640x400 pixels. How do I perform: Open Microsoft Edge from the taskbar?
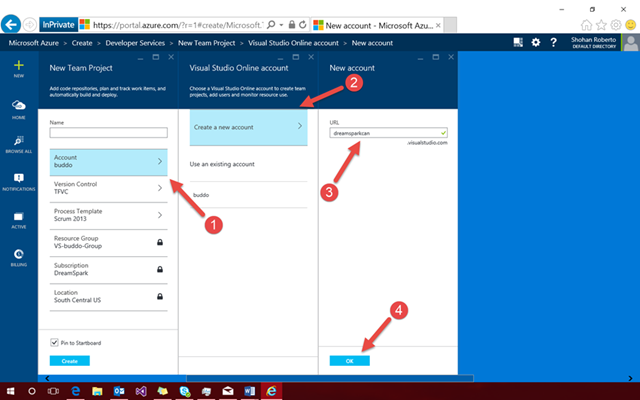click(x=76, y=391)
